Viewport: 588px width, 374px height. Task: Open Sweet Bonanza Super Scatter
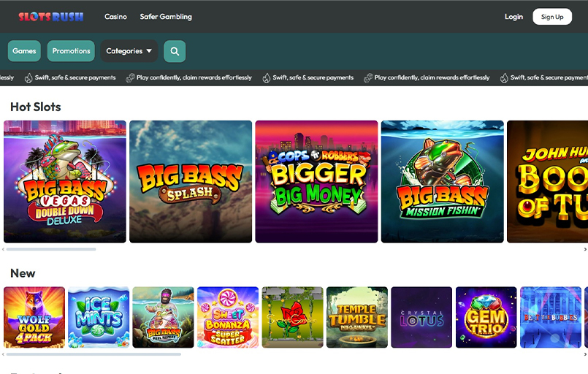point(228,317)
